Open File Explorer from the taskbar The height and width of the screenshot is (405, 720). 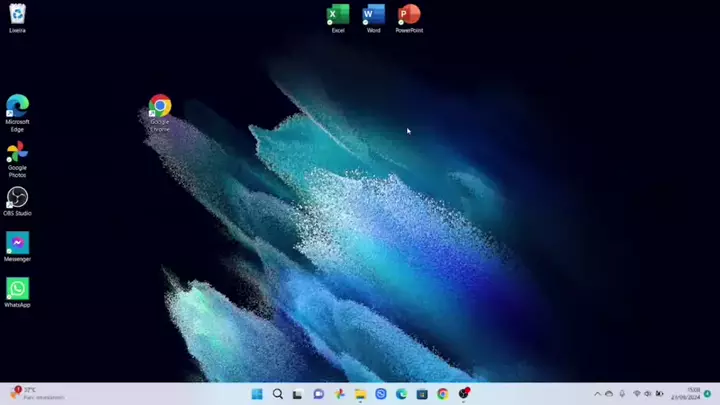pos(360,394)
